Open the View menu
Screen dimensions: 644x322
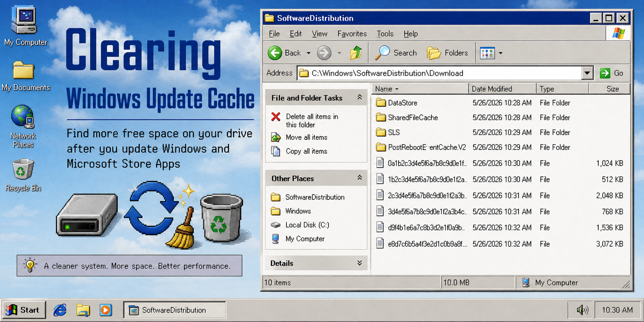tap(319, 34)
